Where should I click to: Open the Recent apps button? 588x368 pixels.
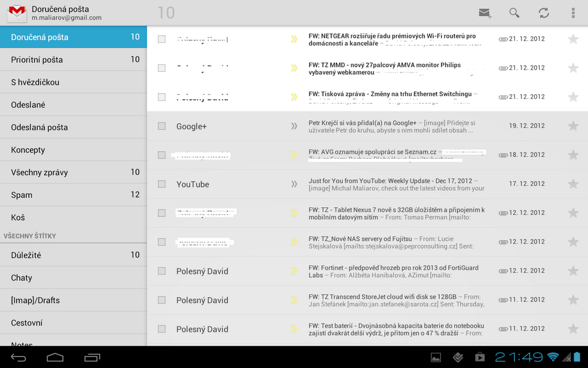92,358
